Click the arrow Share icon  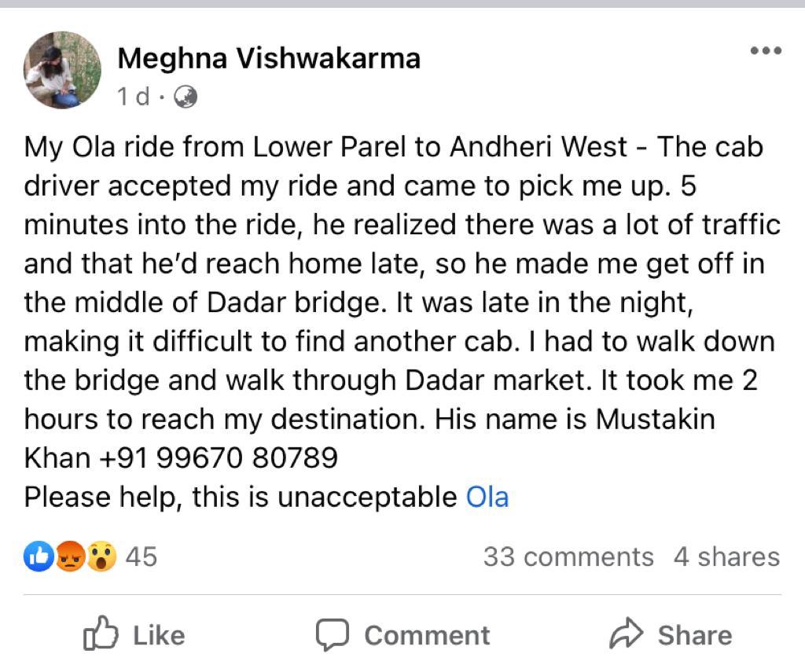click(626, 634)
